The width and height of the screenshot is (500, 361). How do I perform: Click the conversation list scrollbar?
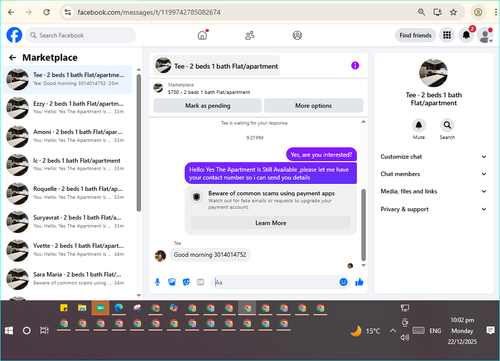click(139, 143)
